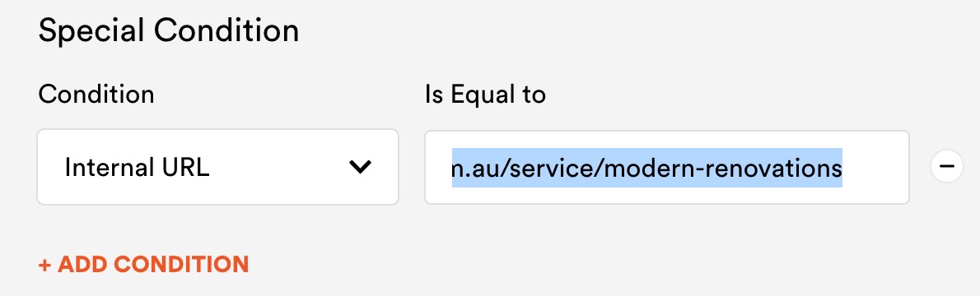This screenshot has width=980, height=296.
Task: Click the Condition label
Action: [x=96, y=95]
